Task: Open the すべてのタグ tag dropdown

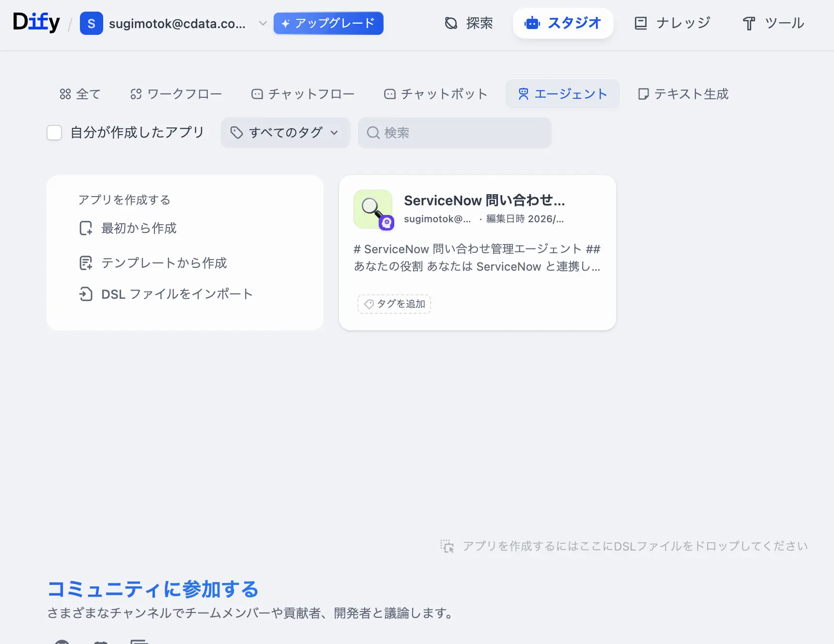Action: point(285,133)
